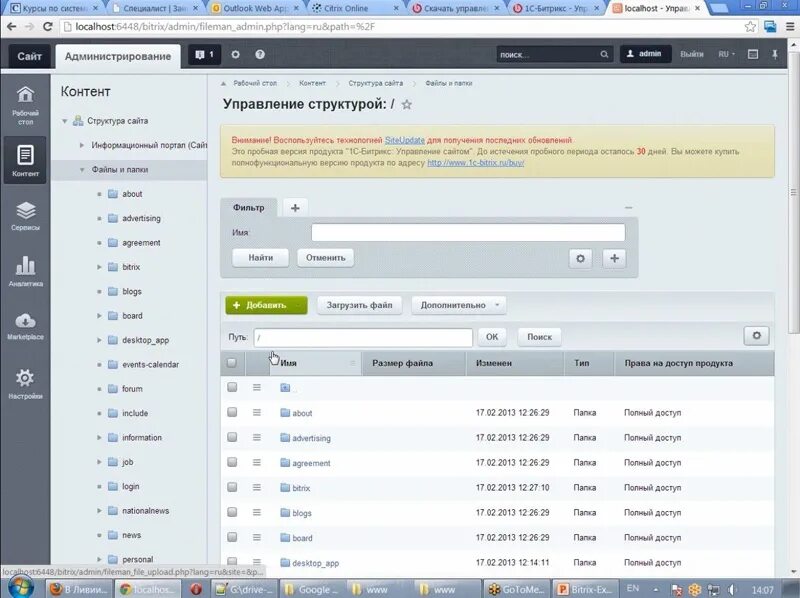This screenshot has width=800, height=598.
Task: Check the parent folder row checkbox
Action: pyautogui.click(x=232, y=387)
